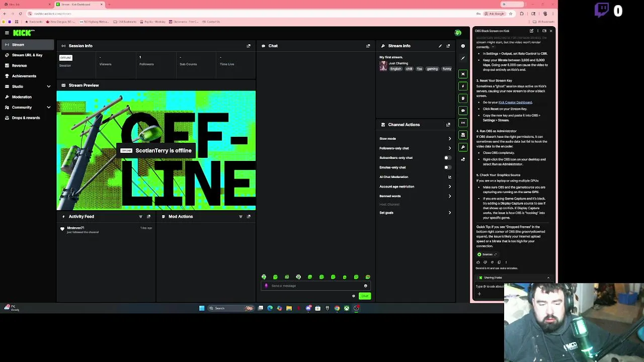Click the AI Chat Moderation label
The width and height of the screenshot is (644, 362).
(393, 177)
